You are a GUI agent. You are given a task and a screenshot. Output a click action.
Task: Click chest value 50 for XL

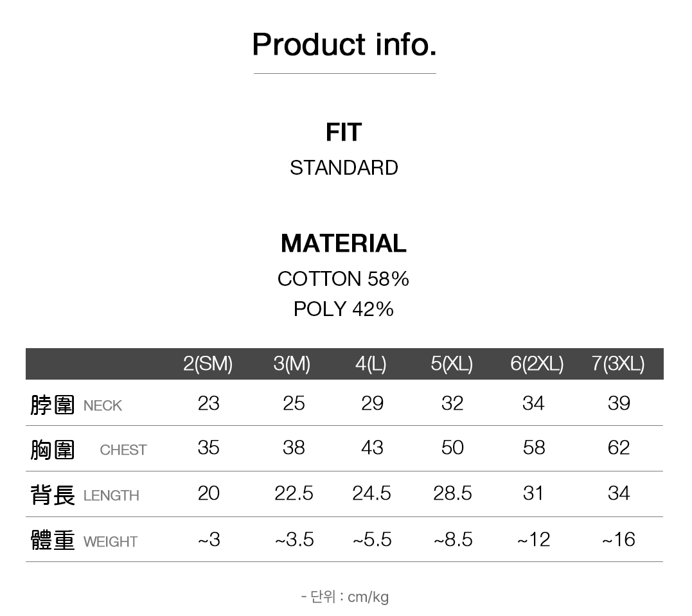pos(452,448)
